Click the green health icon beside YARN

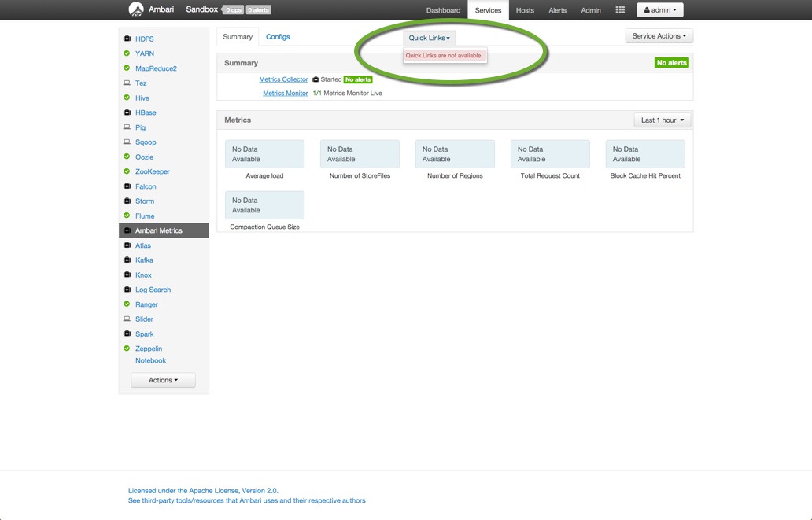click(x=127, y=53)
